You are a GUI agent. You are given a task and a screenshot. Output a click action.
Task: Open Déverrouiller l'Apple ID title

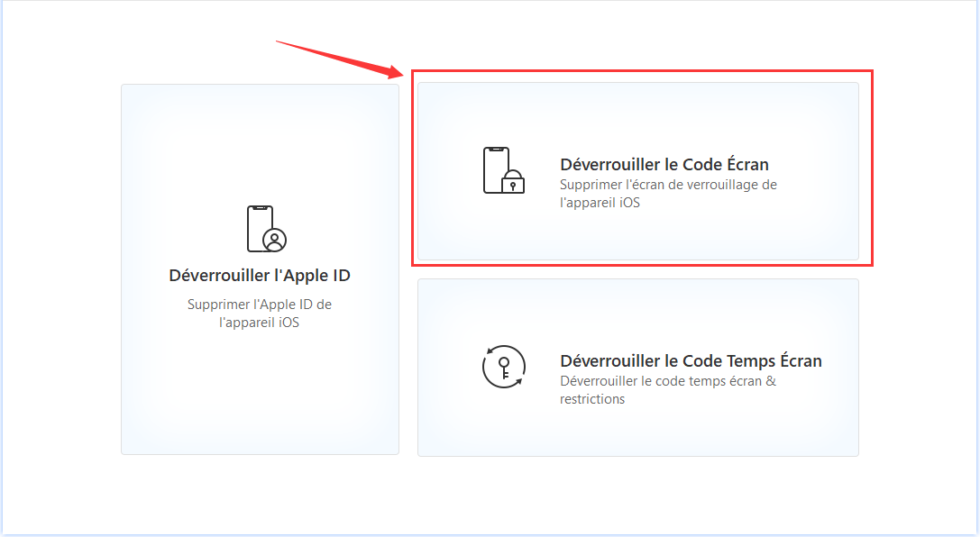(260, 276)
